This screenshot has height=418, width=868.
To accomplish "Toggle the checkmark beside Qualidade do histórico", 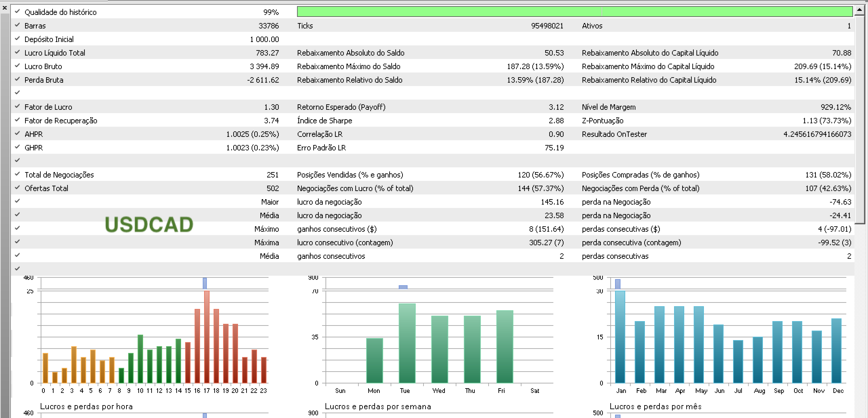I will 17,12.
